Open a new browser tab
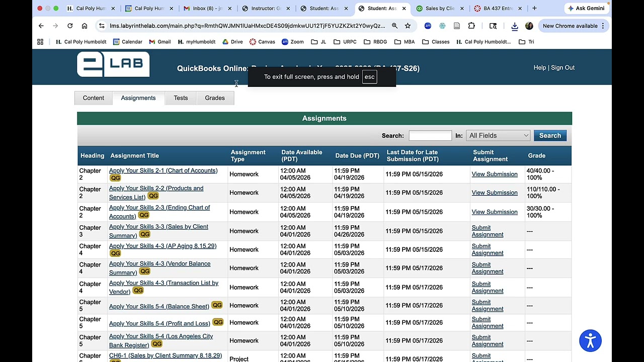The image size is (644, 362). point(534,8)
